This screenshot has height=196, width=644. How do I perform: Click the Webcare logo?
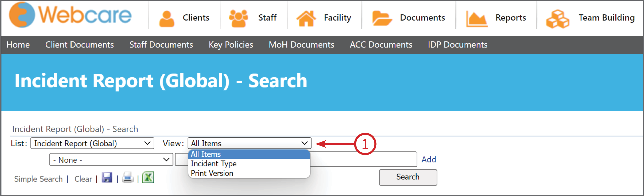point(70,15)
